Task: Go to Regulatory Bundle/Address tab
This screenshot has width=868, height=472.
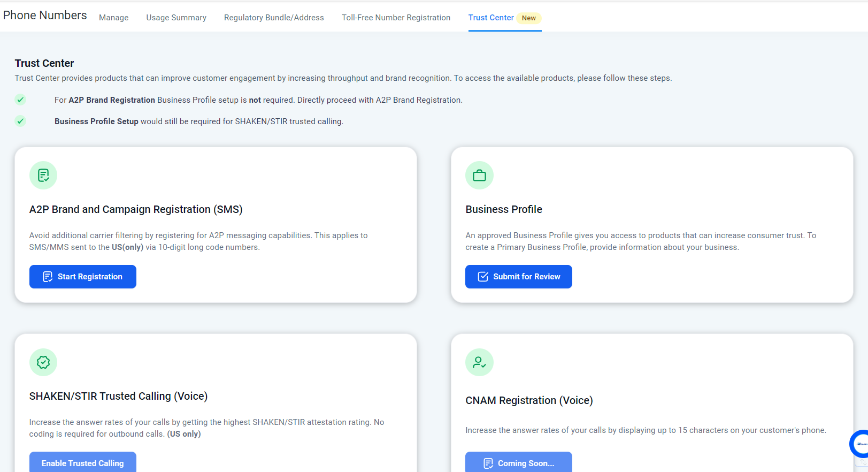Action: click(x=274, y=18)
